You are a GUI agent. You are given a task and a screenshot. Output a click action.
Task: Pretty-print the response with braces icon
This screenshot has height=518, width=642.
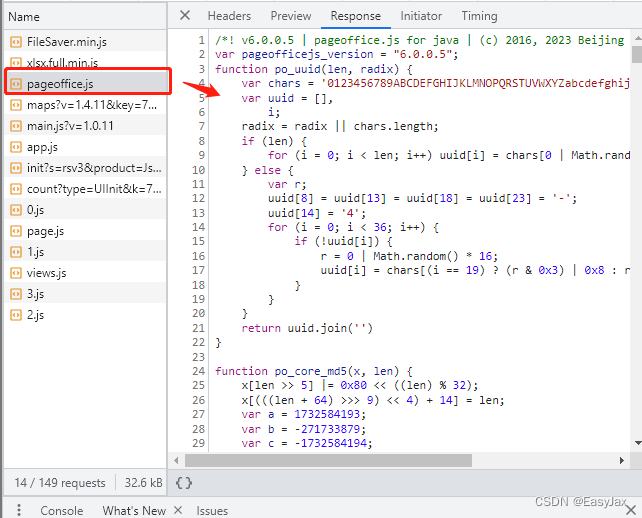point(184,483)
